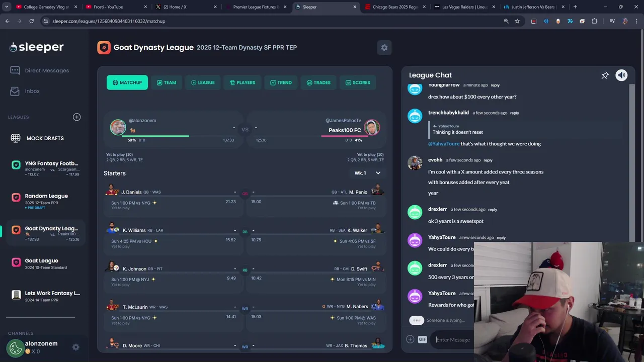Switch to the Team tab

167,82
